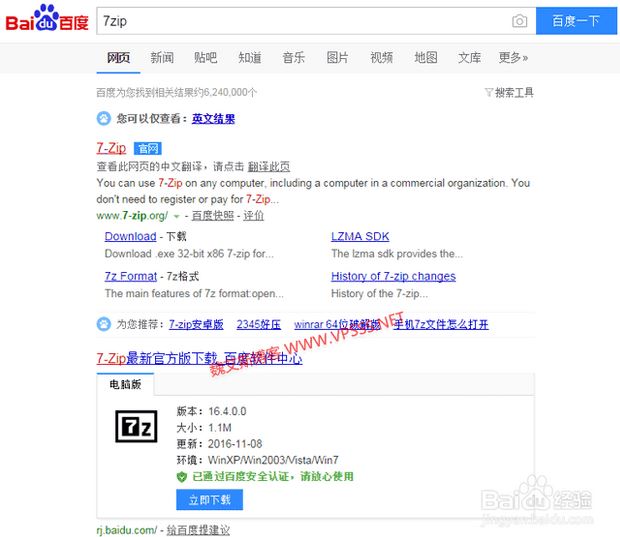Open the 知道 tab
Viewport: 620px width, 537px height.
pyautogui.click(x=250, y=58)
